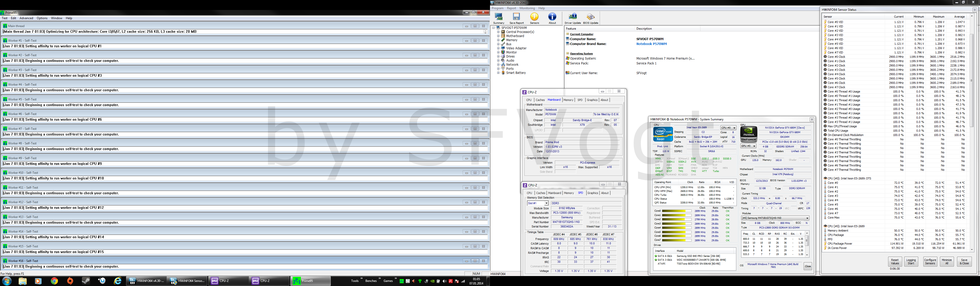Expand the Ports tree node
Viewport: 980px width, 286px height.
click(x=498, y=68)
